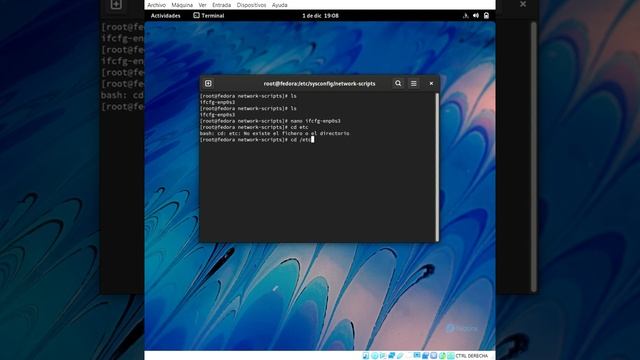Open the terminal hamburger menu
The width and height of the screenshot is (640, 360).
tap(413, 83)
